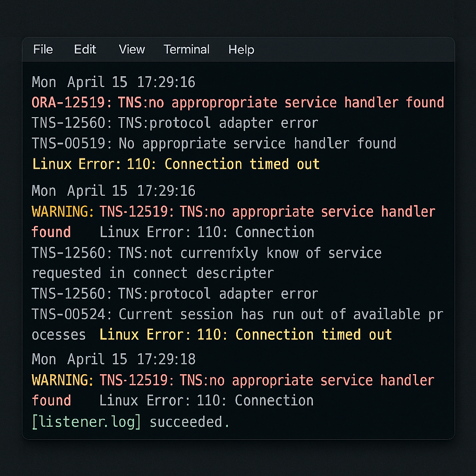Select the Linux Error 110 timed out message
The image size is (476, 476).
click(176, 164)
